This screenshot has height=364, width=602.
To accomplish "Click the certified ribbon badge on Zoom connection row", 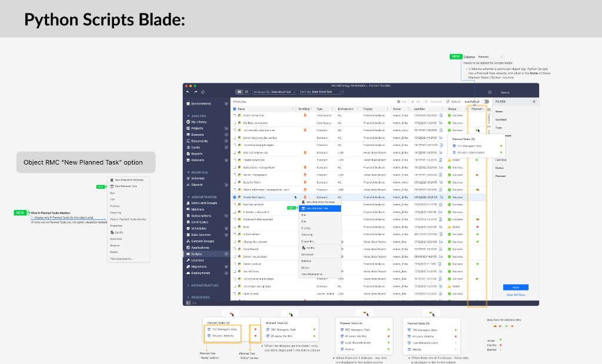I will (x=304, y=114).
